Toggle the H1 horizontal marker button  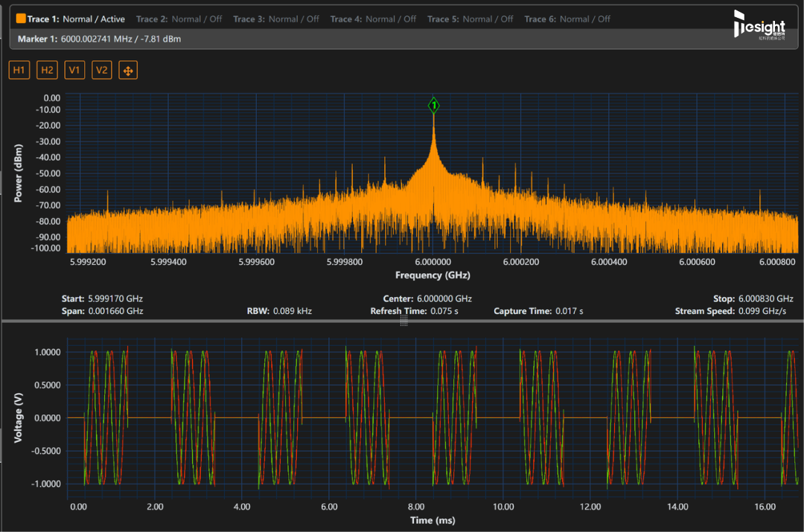(19, 70)
